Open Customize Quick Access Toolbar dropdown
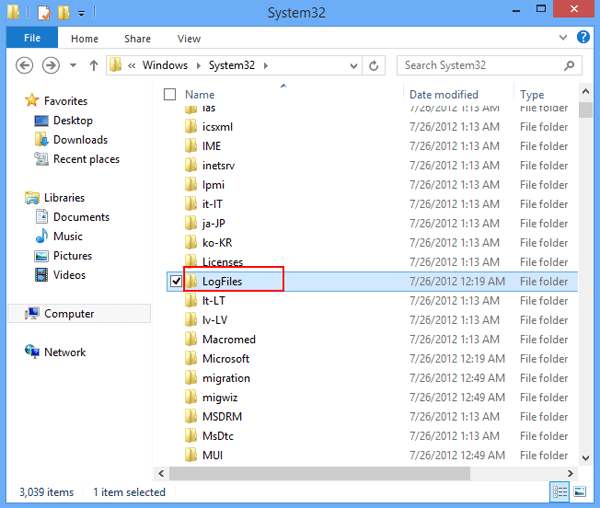The image size is (600, 508). 81,14
